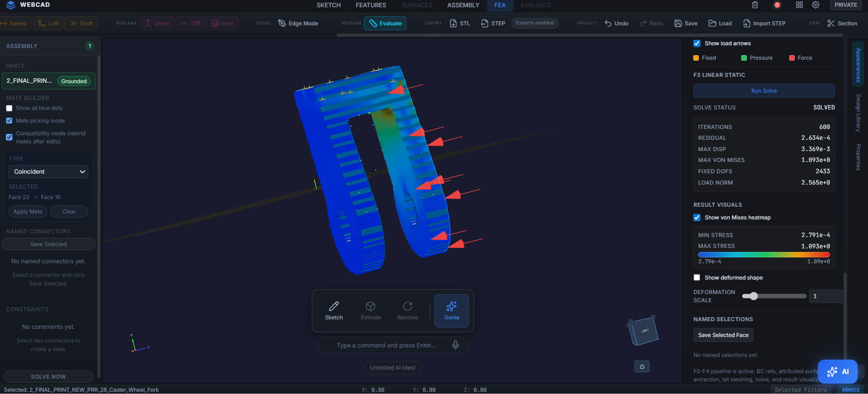Toggle Compatibility mode checkbox
The width and height of the screenshot is (868, 394).
coord(9,137)
